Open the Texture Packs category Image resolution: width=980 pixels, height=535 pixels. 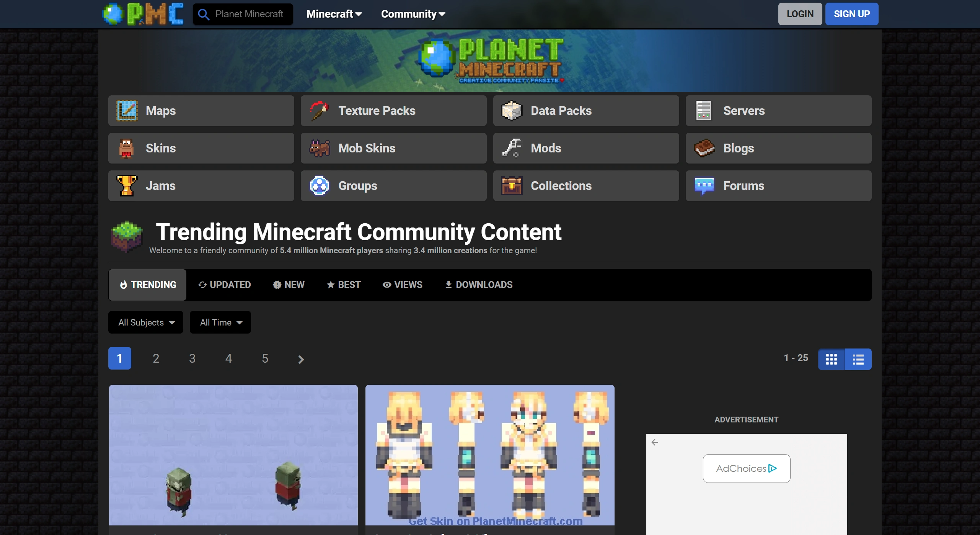tap(394, 111)
